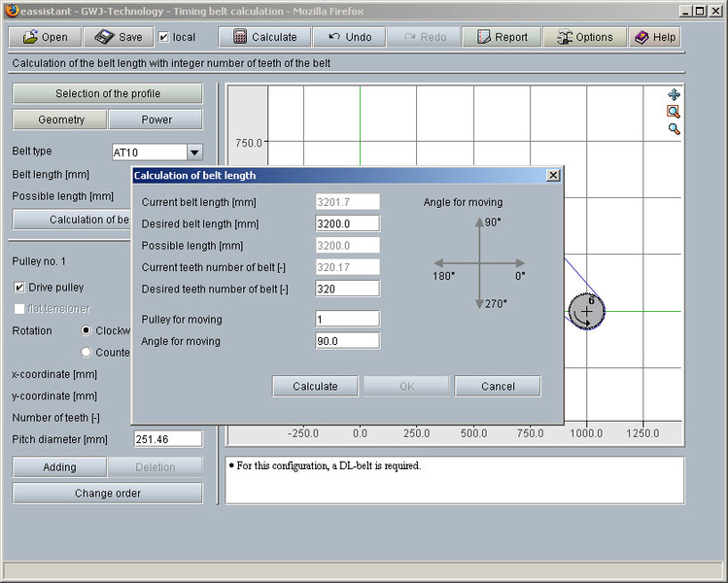Screen dimensions: 728x583
Task: Click the Save toolbar button
Action: coord(119,37)
